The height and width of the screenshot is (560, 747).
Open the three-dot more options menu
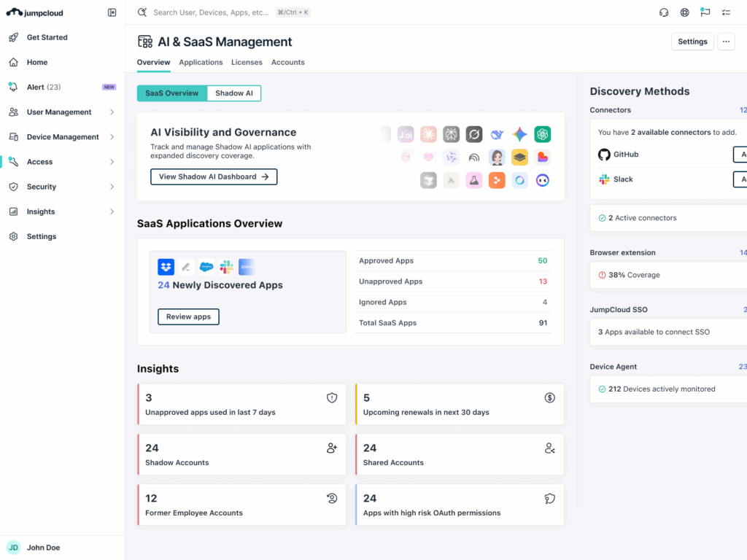pyautogui.click(x=726, y=42)
